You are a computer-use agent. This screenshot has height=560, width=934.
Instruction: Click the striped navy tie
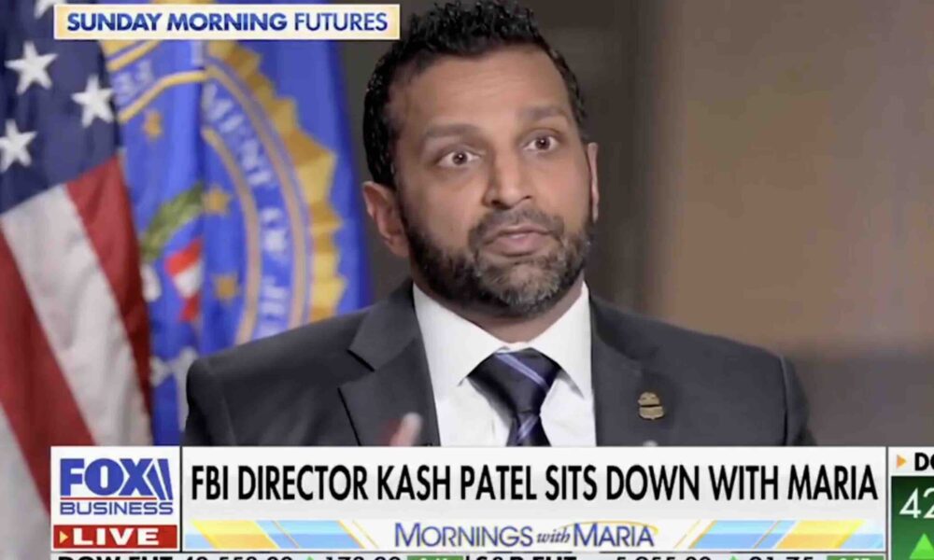coord(517,397)
